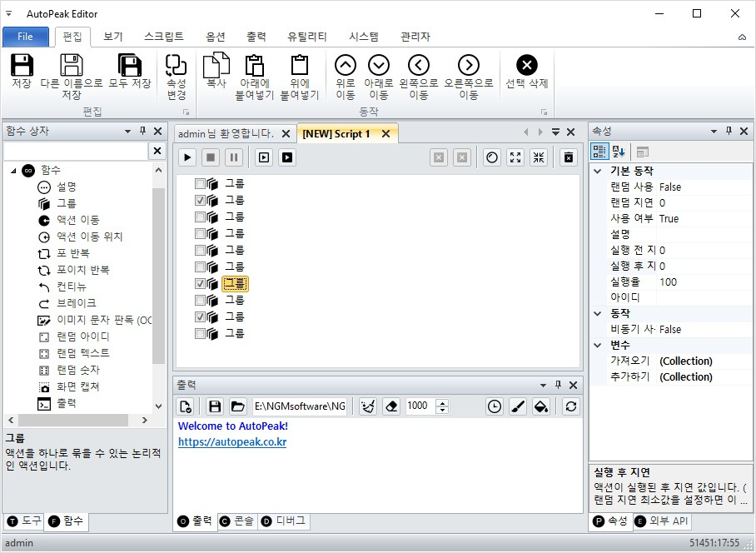Open 함수 상자 panel dropdown arrow
The width and height of the screenshot is (756, 553).
127,131
